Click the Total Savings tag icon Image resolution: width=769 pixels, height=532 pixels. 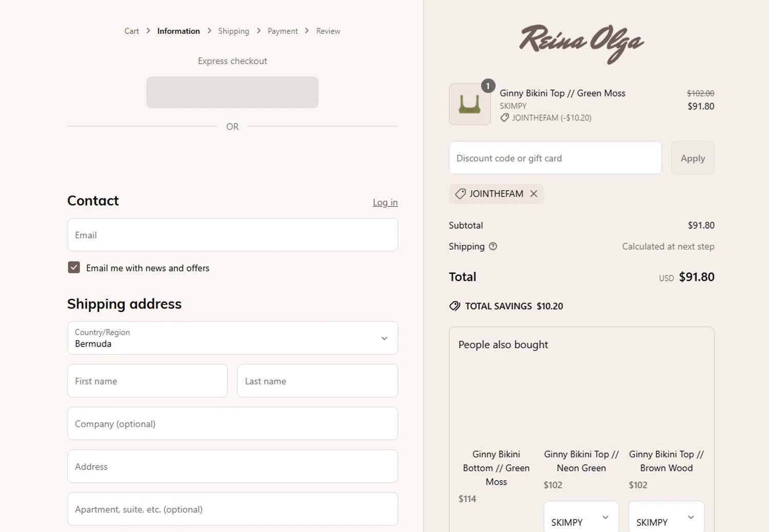[x=455, y=306]
